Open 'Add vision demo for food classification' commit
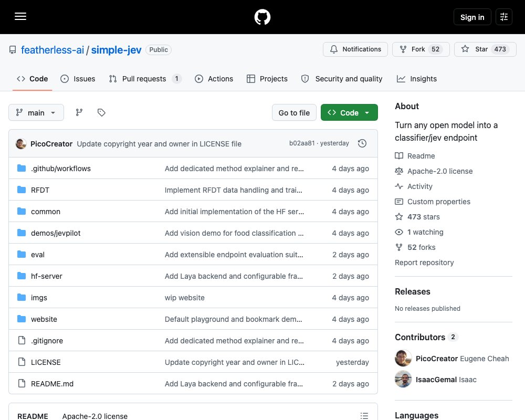This screenshot has height=420, width=525. [x=234, y=233]
